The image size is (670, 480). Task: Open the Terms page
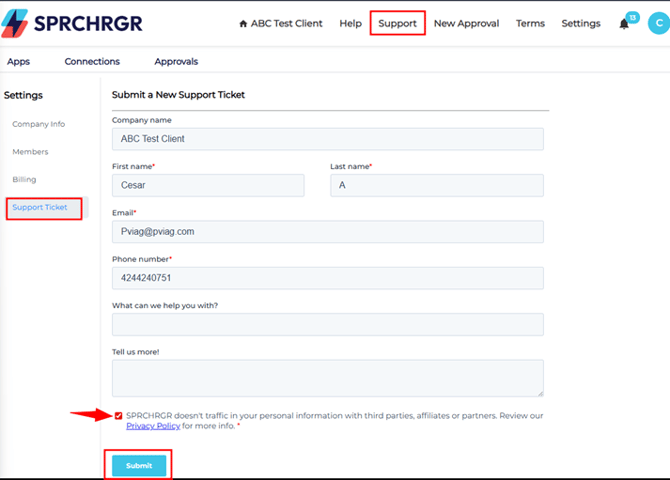530,23
